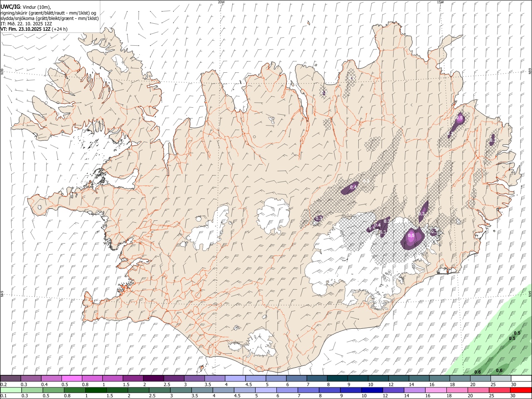Click the 20W longitude label at map top

click(x=221, y=2)
